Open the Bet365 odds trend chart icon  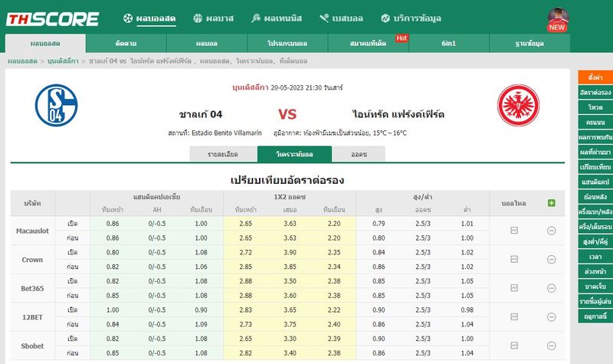514,288
